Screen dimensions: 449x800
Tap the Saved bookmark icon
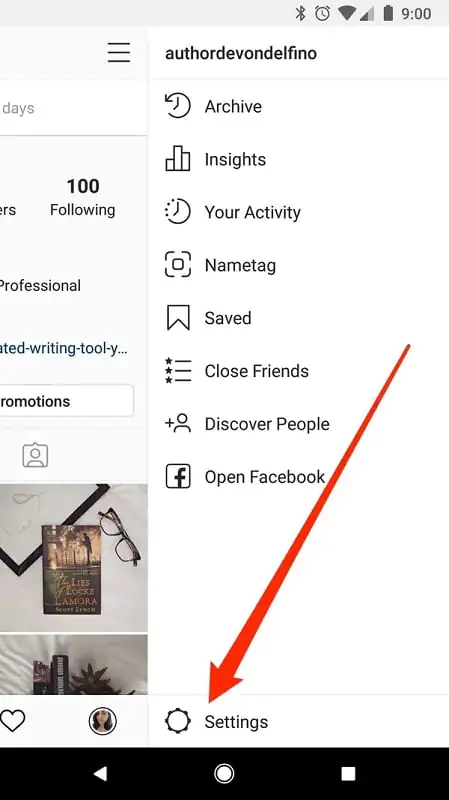point(178,317)
